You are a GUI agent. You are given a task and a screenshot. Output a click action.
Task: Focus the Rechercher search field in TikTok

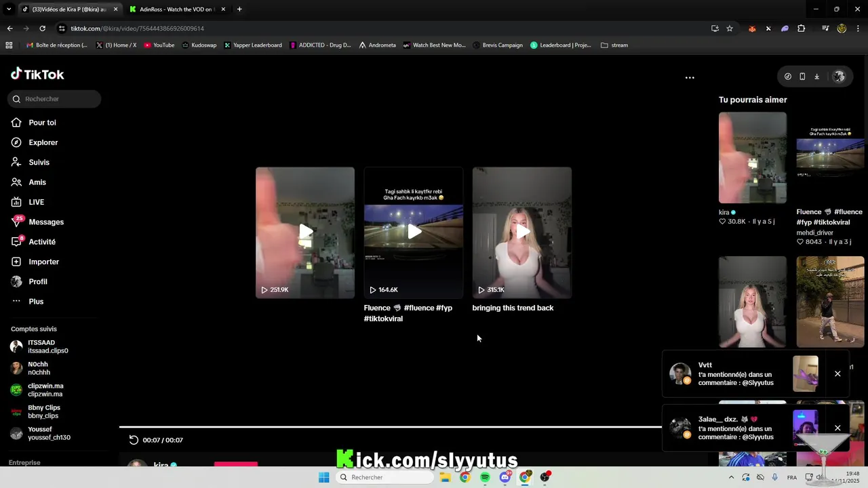[54, 99]
